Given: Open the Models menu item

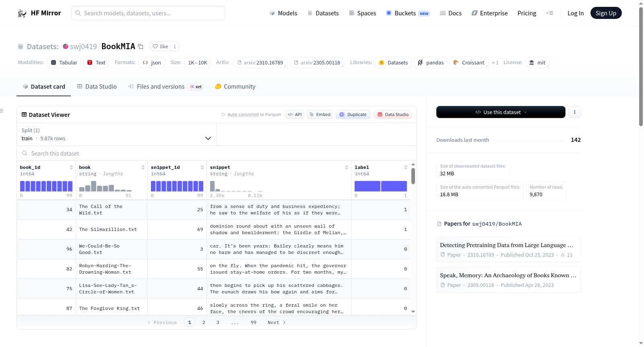Looking at the screenshot, I should pyautogui.click(x=283, y=13).
